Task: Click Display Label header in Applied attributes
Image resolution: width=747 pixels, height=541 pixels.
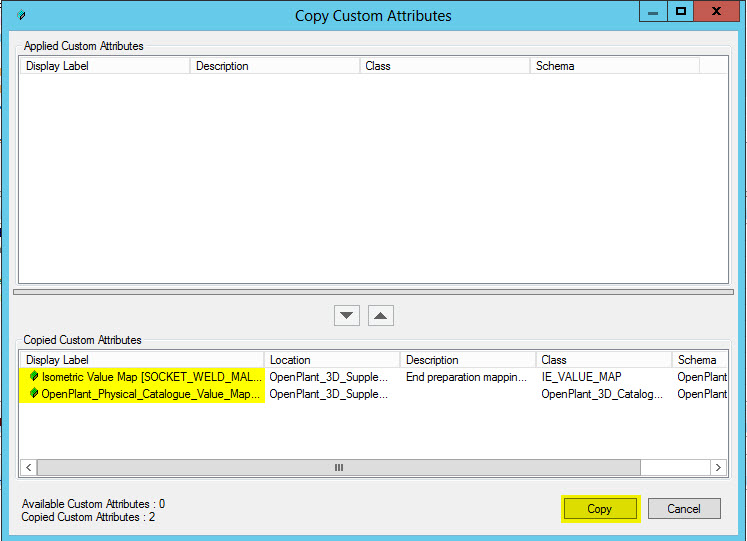Action: (x=104, y=66)
